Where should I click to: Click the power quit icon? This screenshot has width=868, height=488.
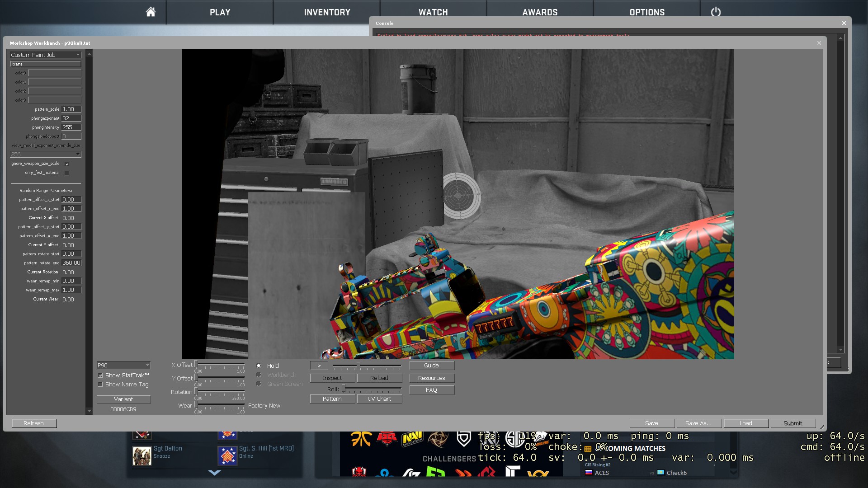pos(716,12)
